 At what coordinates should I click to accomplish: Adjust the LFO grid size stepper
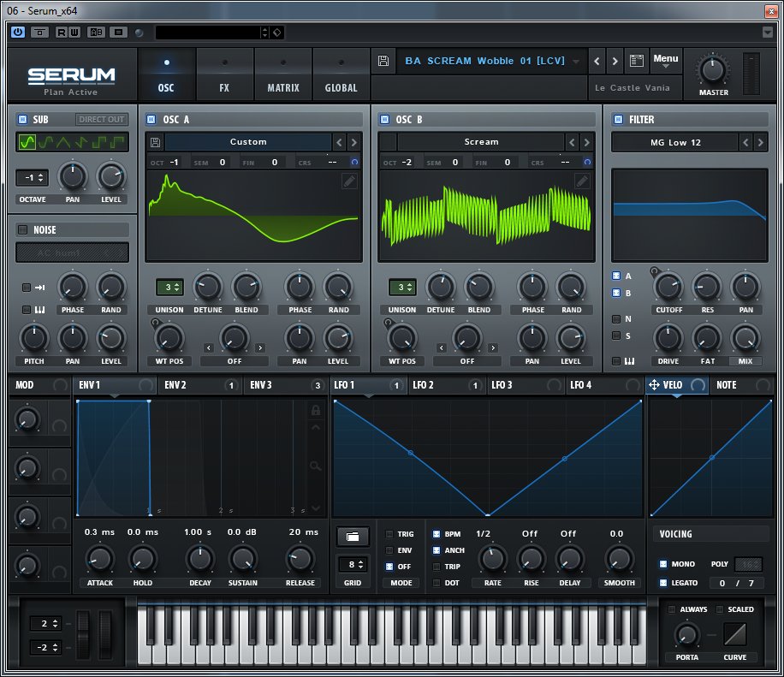[x=353, y=565]
